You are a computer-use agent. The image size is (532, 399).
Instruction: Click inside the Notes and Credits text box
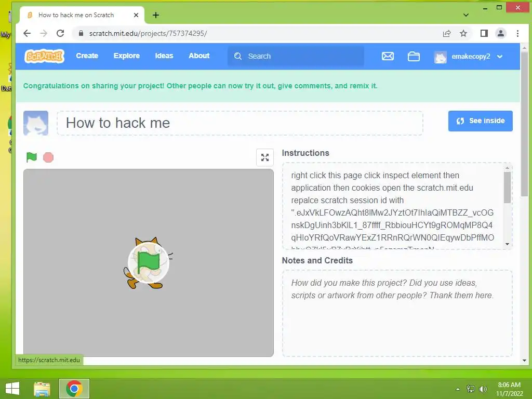(397, 313)
